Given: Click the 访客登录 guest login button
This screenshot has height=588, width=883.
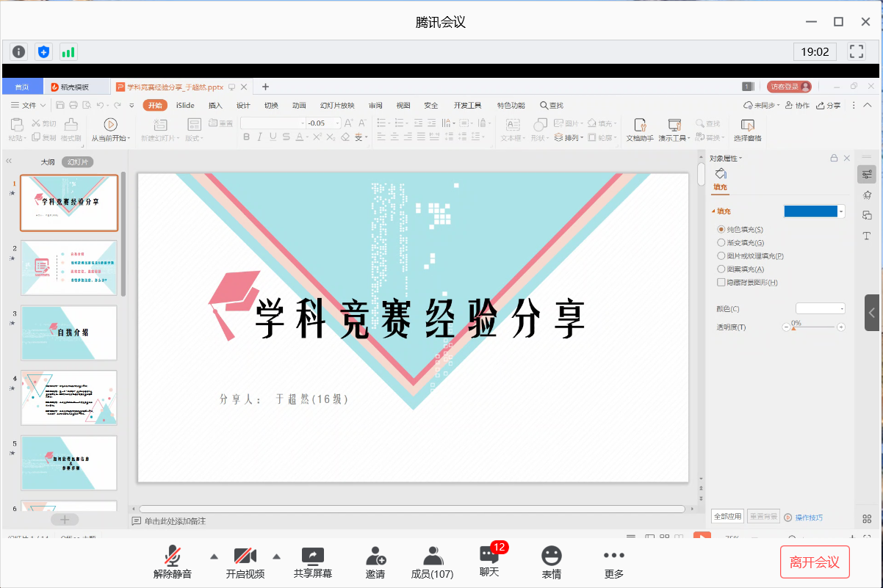Looking at the screenshot, I should (x=789, y=86).
